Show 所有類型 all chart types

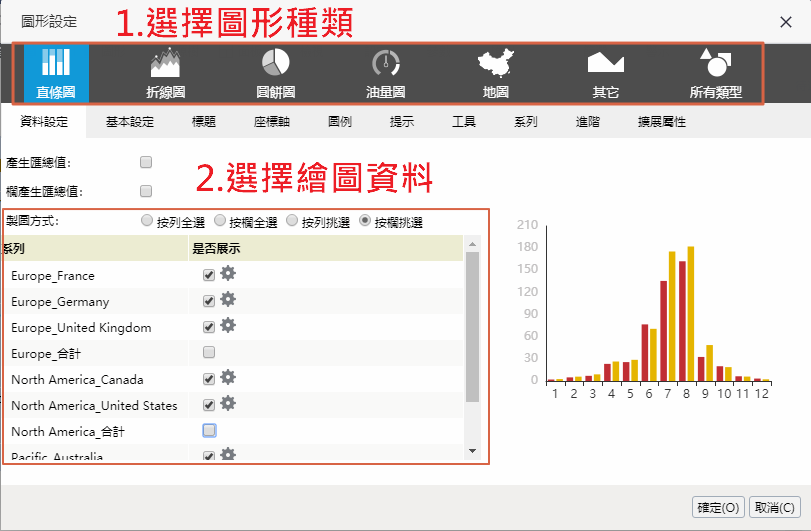point(715,74)
